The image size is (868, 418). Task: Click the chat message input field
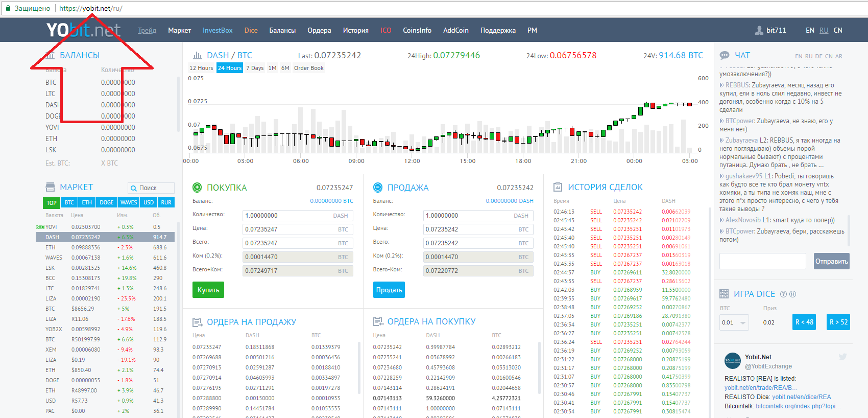(x=763, y=261)
